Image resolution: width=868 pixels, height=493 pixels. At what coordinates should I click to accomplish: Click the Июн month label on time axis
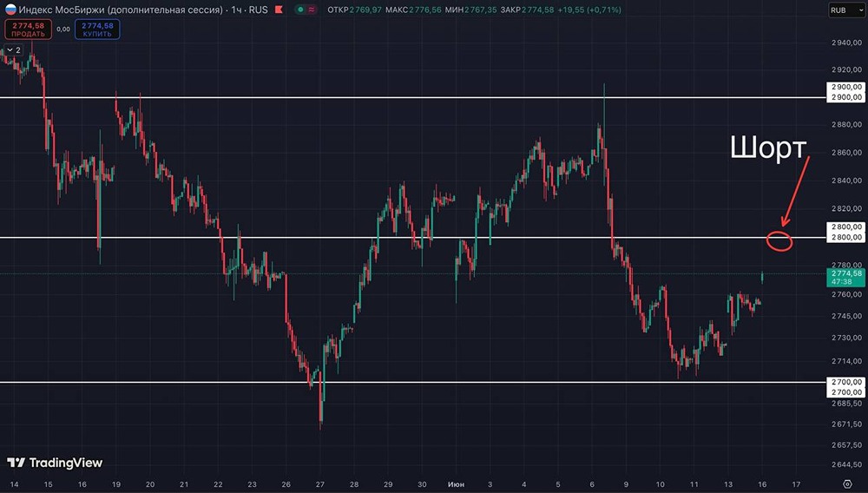(x=457, y=484)
